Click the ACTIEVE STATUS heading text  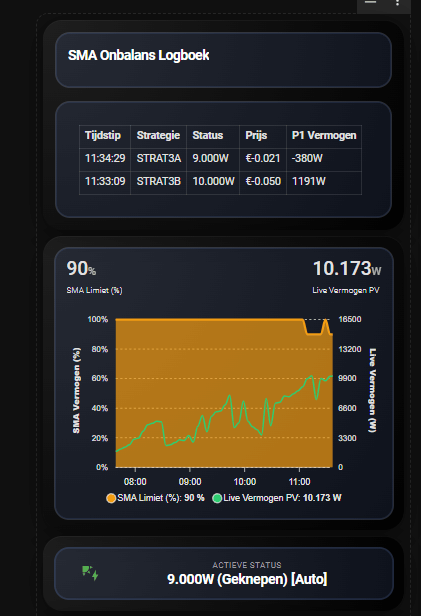click(x=247, y=565)
